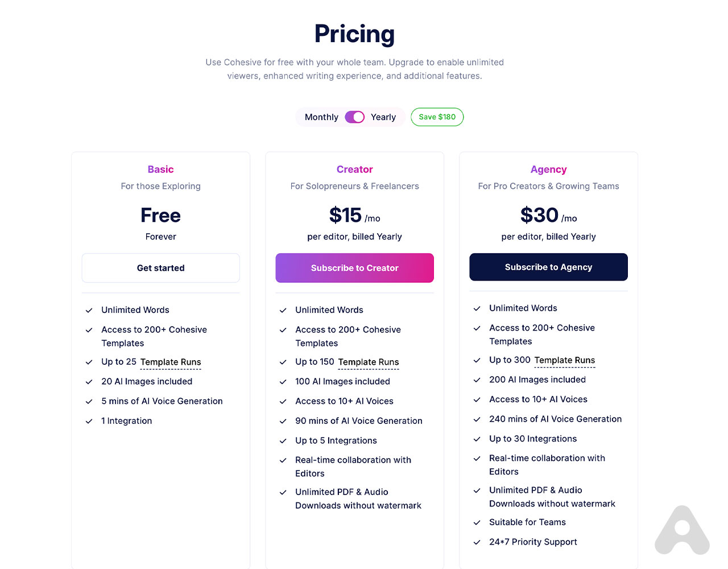The height and width of the screenshot is (569, 728).
Task: Click Template Runs link in Creator plan
Action: 369,362
